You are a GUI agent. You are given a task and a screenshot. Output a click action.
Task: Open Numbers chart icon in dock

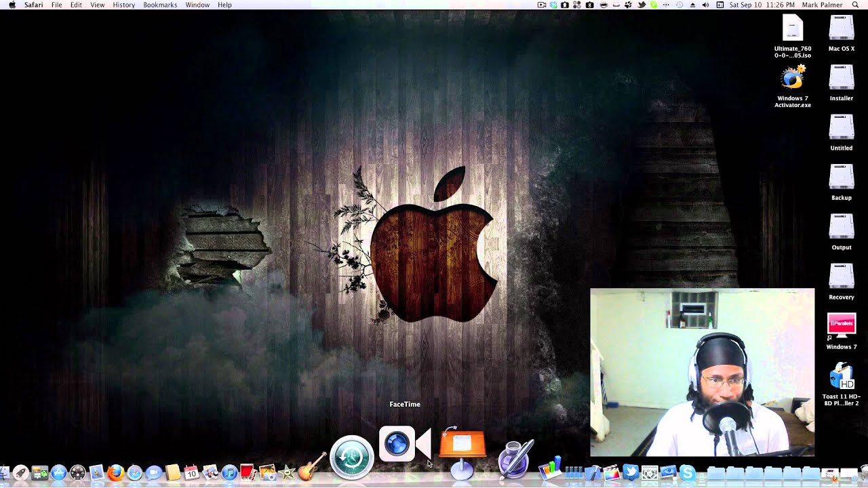tap(550, 470)
